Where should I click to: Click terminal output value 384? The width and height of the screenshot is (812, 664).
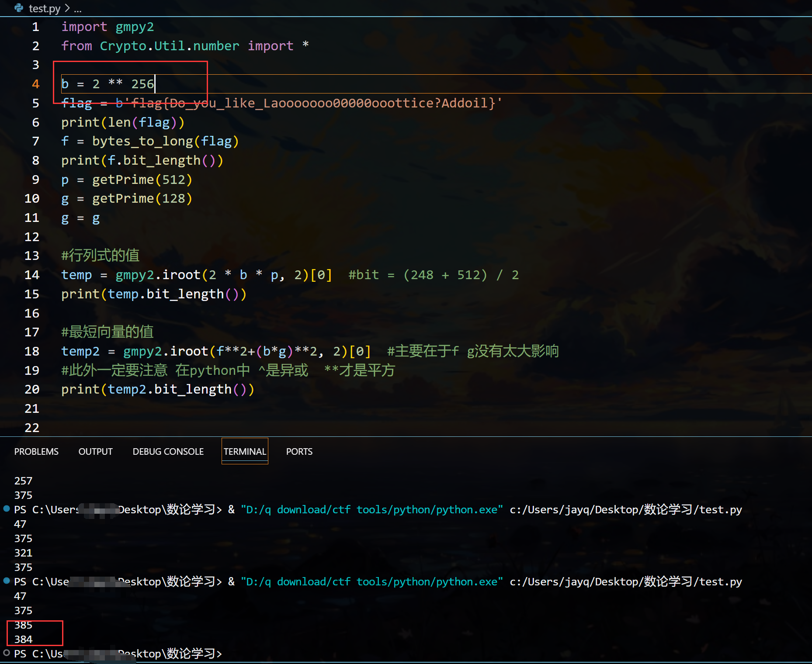23,639
